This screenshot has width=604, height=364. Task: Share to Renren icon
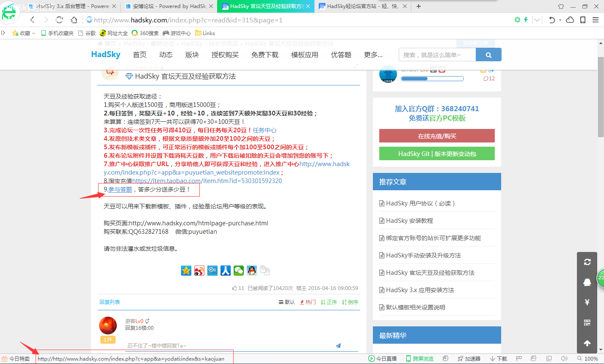(226, 271)
